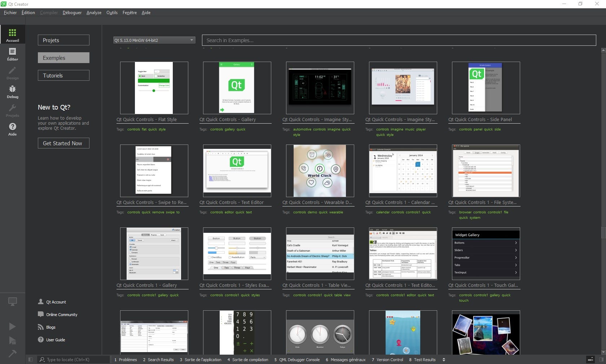
Task: Select the Exemples page button
Action: [63, 58]
